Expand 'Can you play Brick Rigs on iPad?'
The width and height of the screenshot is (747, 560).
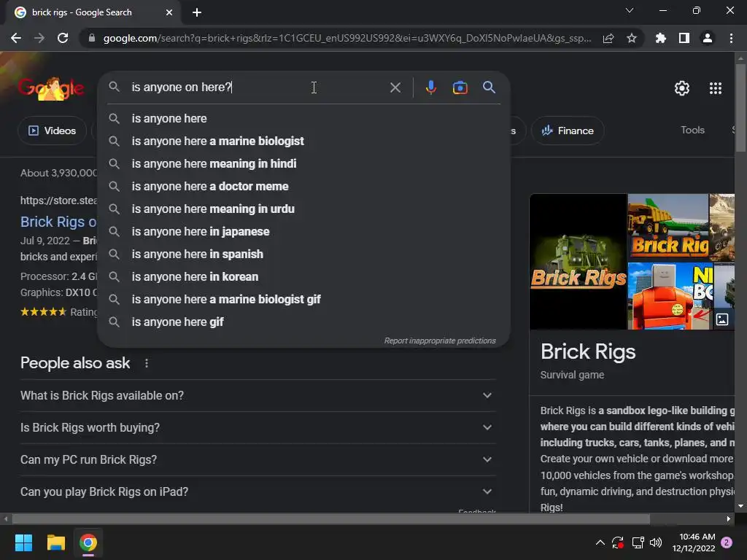tap(258, 491)
